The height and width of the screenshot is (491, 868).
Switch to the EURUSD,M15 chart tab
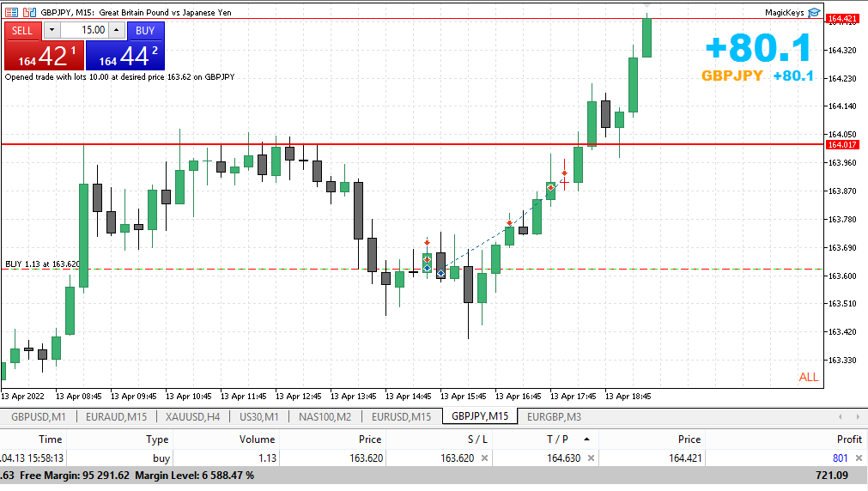[401, 417]
